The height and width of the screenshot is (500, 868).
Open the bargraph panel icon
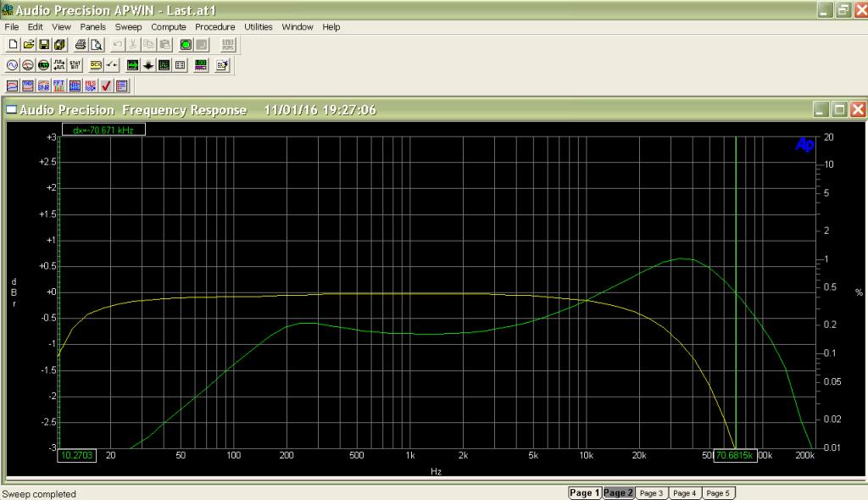pos(201,65)
